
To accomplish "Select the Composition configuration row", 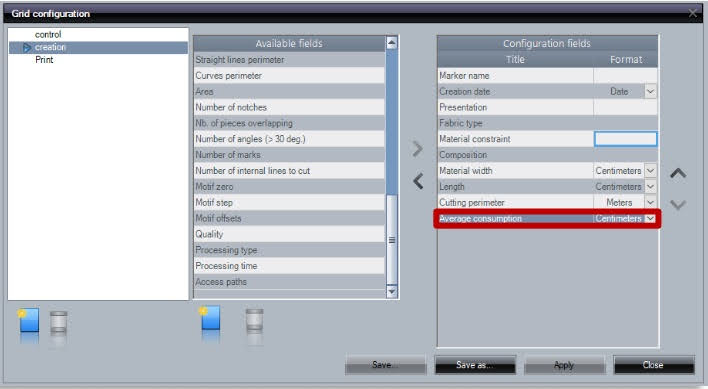I will pyautogui.click(x=547, y=155).
